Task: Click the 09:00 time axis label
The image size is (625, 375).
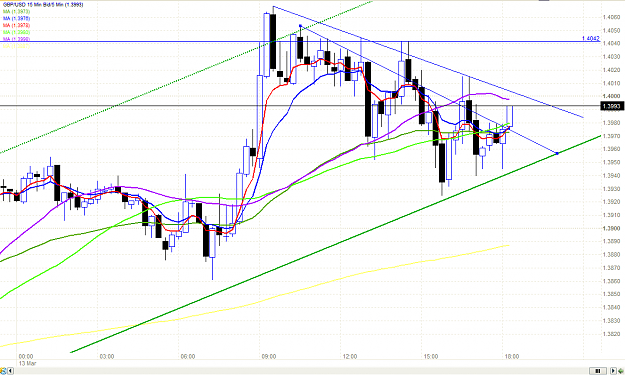Action: (269, 356)
